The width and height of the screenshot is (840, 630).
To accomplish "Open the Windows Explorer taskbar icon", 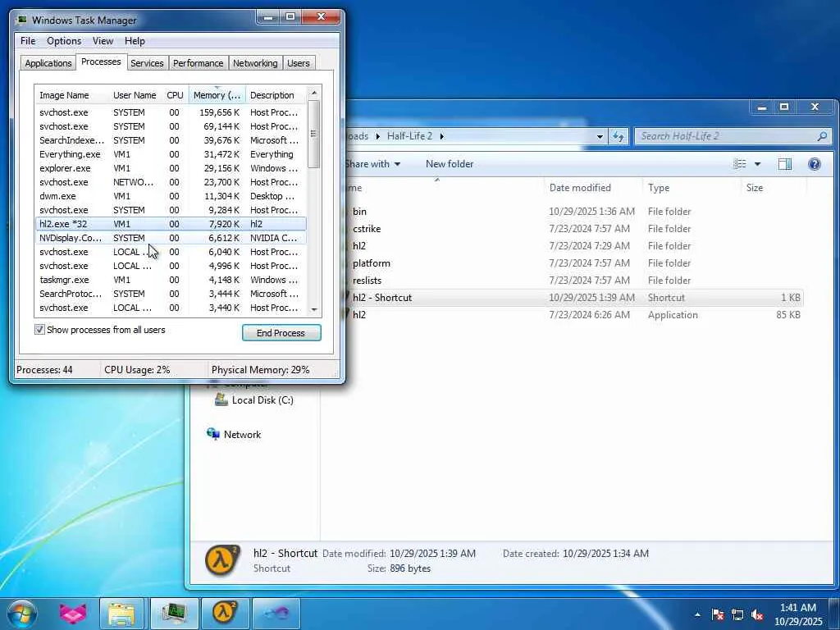I will pos(121,614).
